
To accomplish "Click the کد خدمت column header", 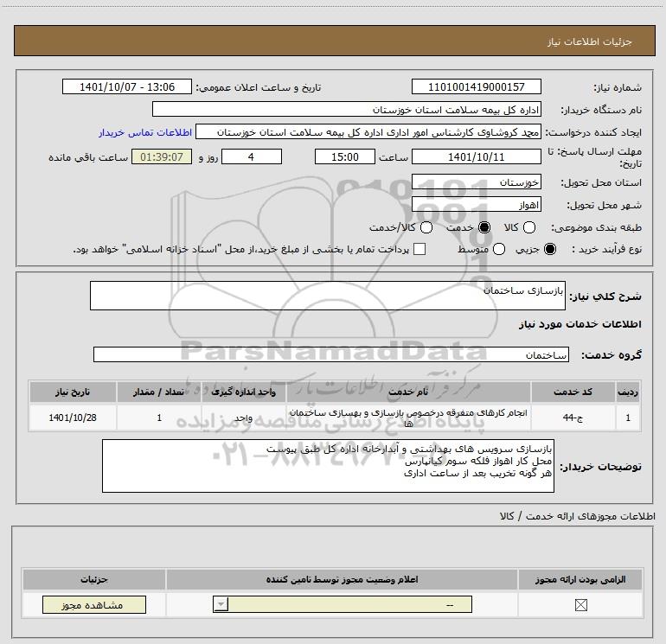I will [573, 392].
